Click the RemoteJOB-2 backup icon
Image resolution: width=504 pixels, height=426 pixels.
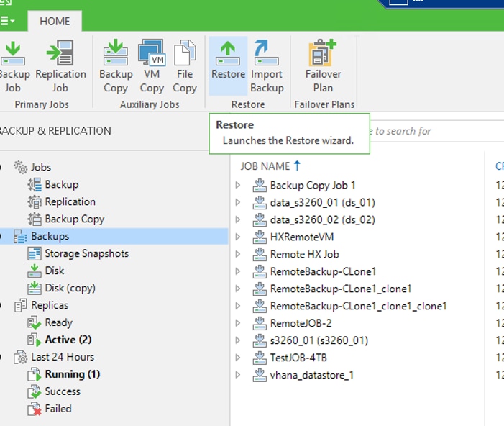pos(260,323)
